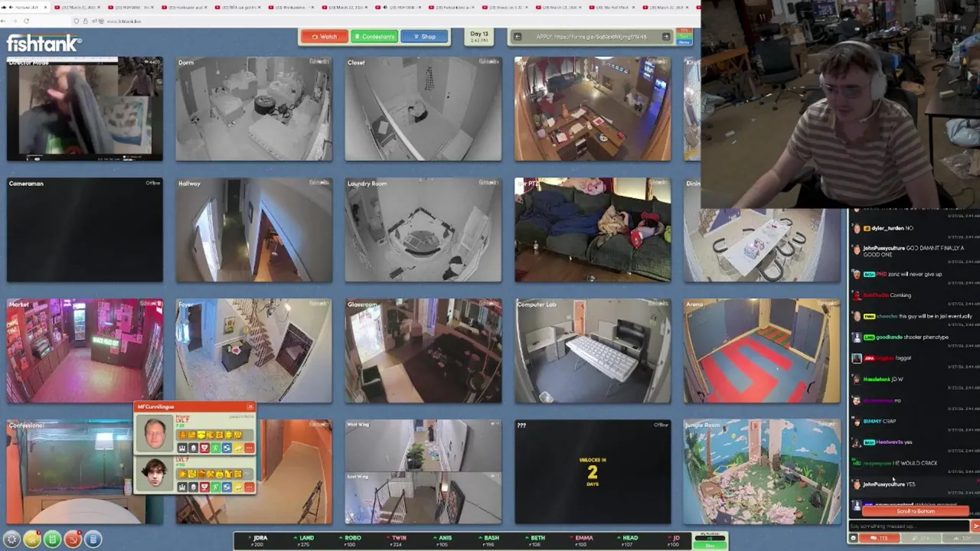
Task: Click the green button beside the ticker
Action: tap(710, 545)
